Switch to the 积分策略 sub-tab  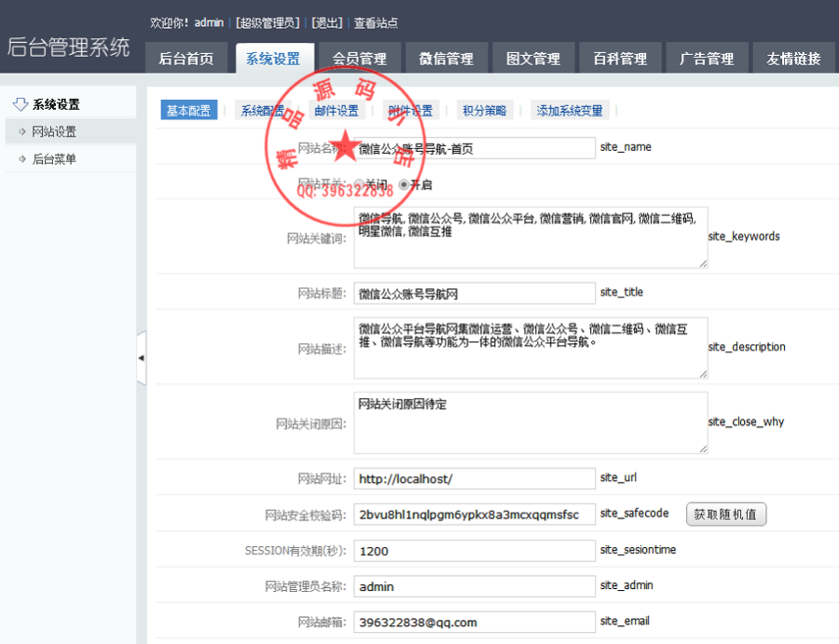[485, 110]
